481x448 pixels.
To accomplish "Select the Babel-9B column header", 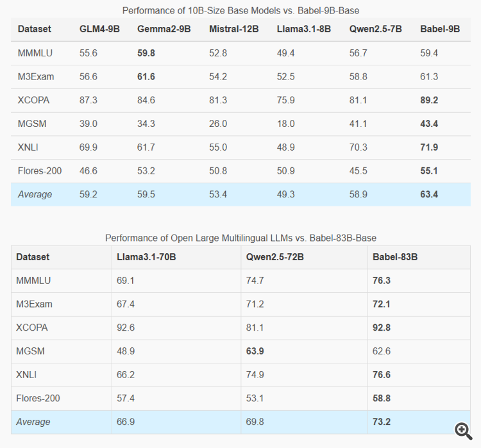I will pos(440,29).
